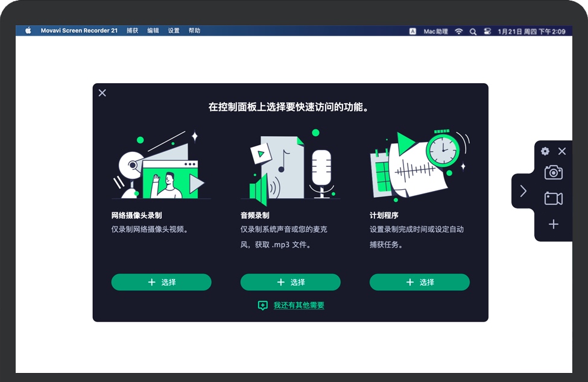
Task: Open the 捕获 menu
Action: pos(132,31)
